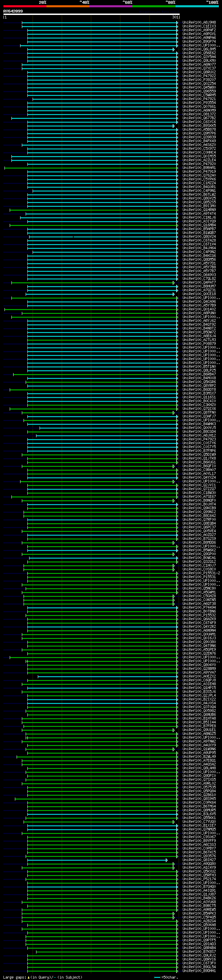Image resolution: width=222 pixels, height=980 pixels.
Task: Select hit label UniRef100_B4BKZ6
Action: point(199,898)
